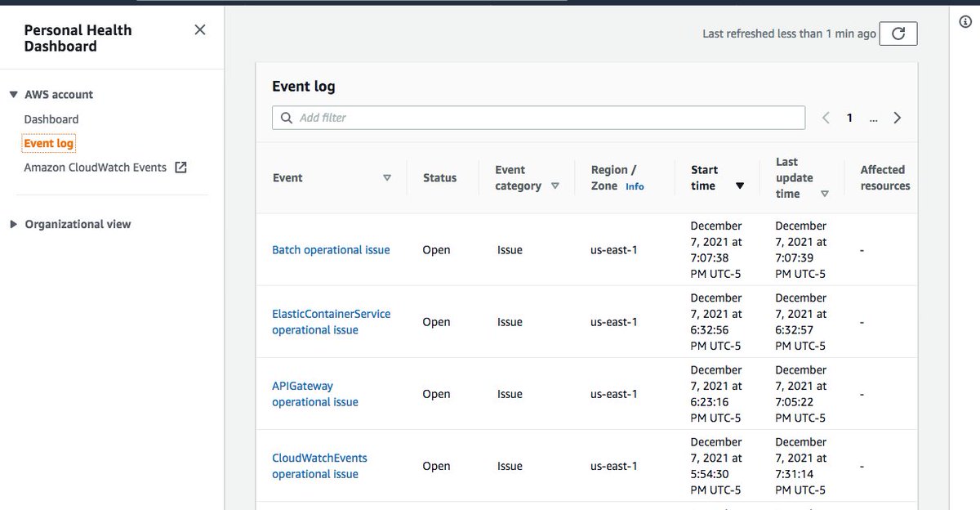
Task: Click the Status column header
Action: point(439,178)
